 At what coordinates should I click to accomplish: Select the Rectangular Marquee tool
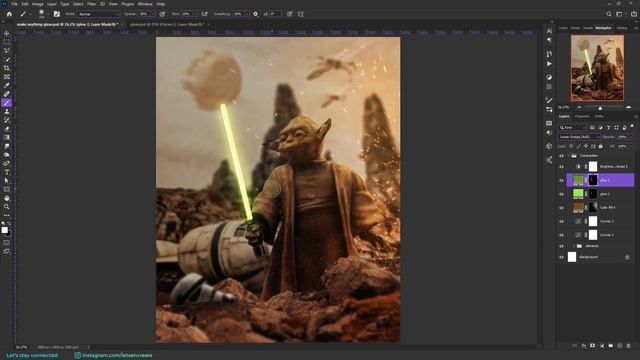[7, 42]
